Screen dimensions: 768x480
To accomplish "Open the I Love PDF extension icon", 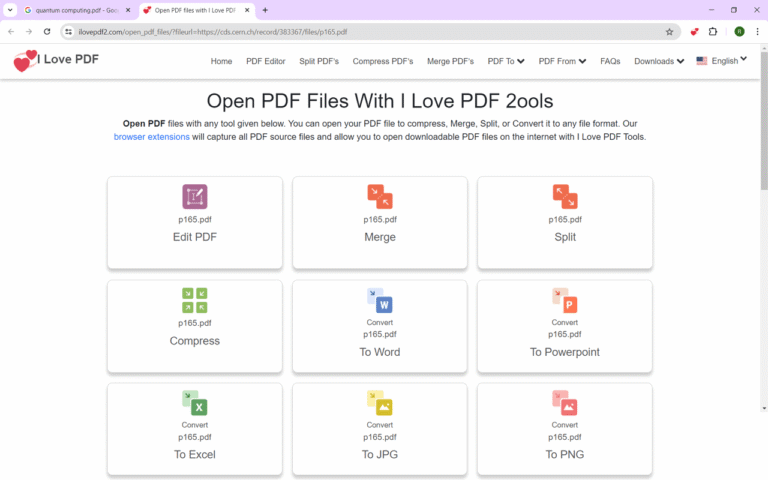I will click(x=694, y=32).
